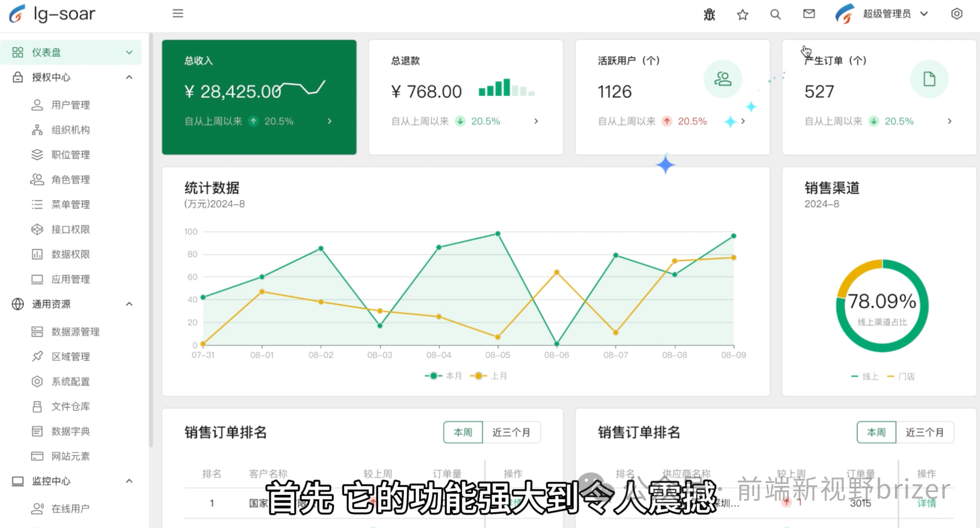Click the 授权中心 lock icon
The width and height of the screenshot is (980, 528).
(x=18, y=77)
